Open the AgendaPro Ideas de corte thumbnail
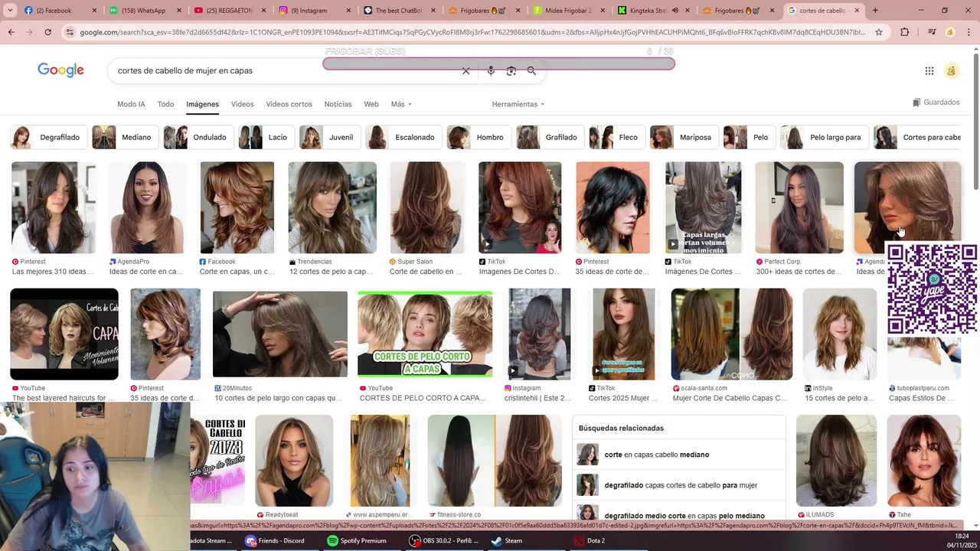 (148, 207)
